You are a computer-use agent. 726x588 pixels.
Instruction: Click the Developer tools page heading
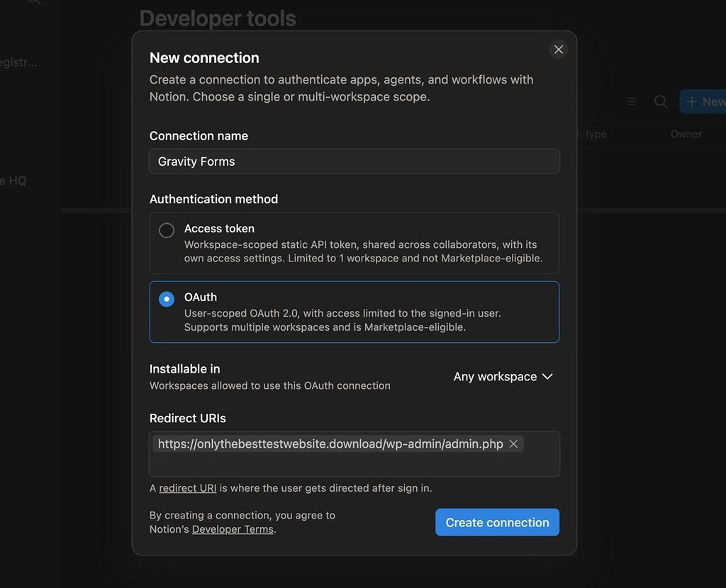tap(218, 18)
